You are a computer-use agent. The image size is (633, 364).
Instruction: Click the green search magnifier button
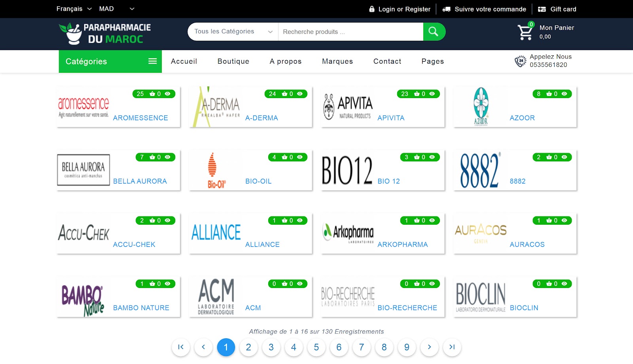click(x=434, y=32)
